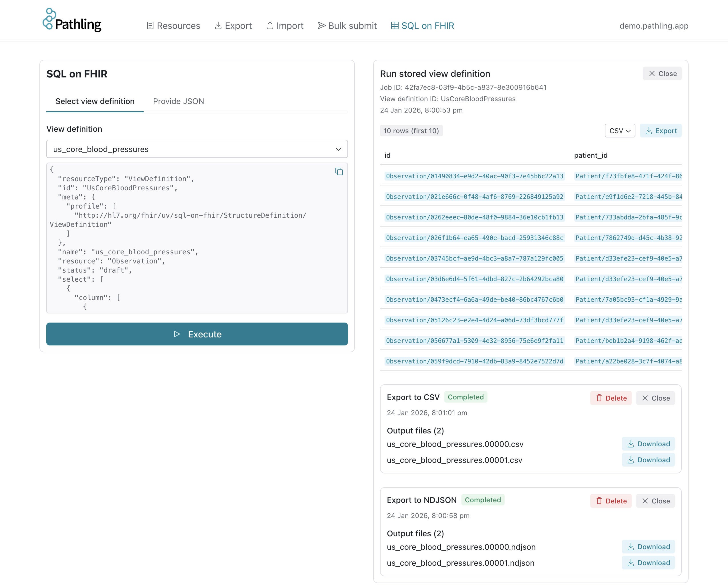Close the Export to NDJSON card
The height and width of the screenshot is (588, 728).
pos(655,501)
